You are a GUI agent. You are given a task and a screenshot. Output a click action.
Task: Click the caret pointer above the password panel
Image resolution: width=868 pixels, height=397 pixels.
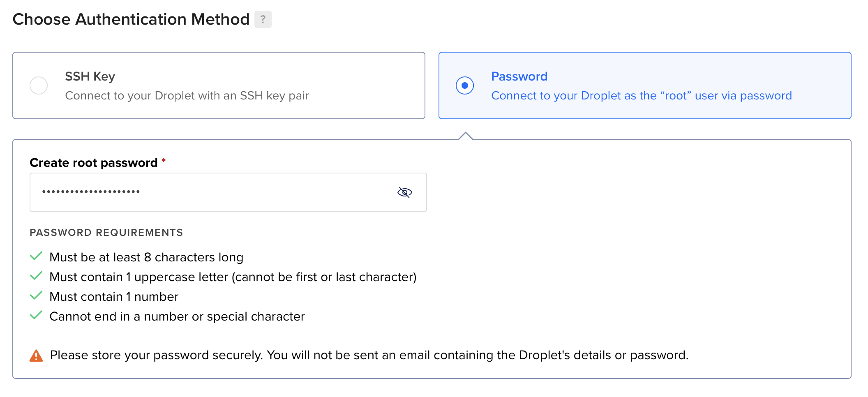pos(465,136)
